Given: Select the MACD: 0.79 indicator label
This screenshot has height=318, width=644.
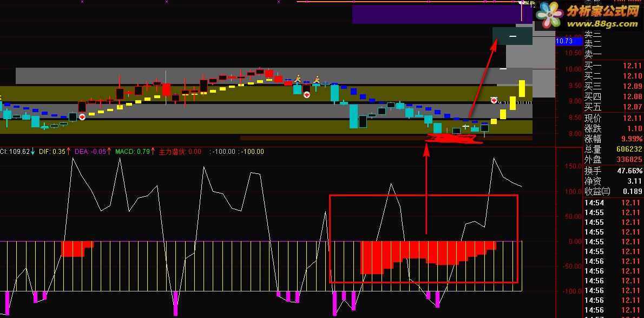Looking at the screenshot, I should pyautogui.click(x=135, y=151).
